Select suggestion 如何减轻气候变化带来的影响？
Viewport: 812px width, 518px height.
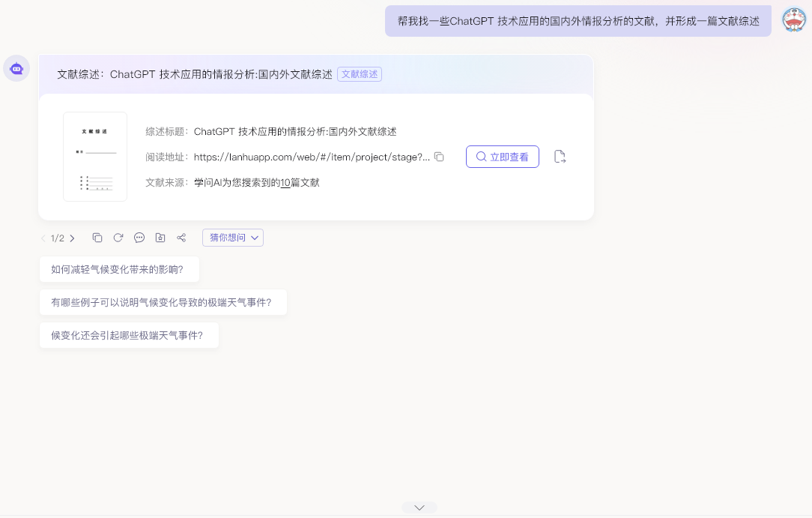[x=119, y=269]
